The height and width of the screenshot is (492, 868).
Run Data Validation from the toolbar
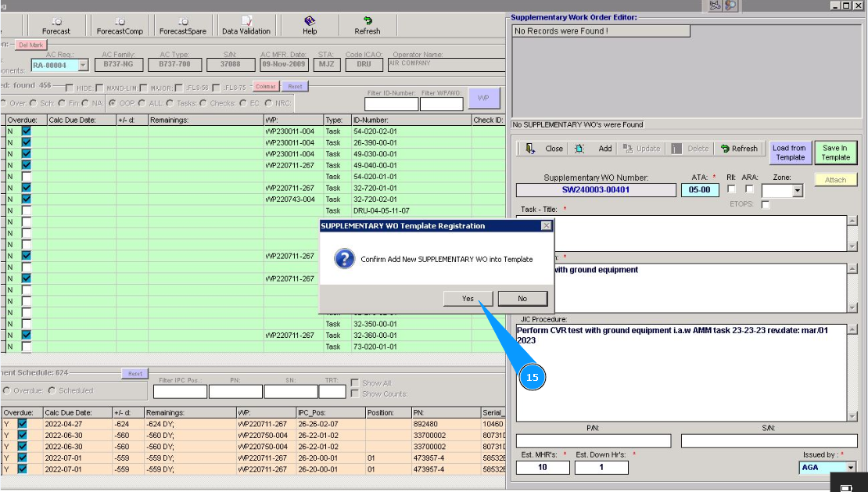246,24
